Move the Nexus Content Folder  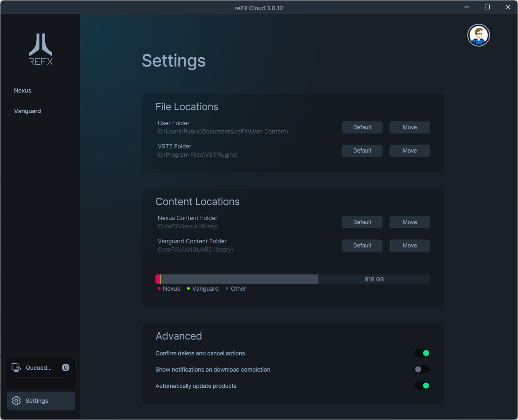tap(410, 222)
